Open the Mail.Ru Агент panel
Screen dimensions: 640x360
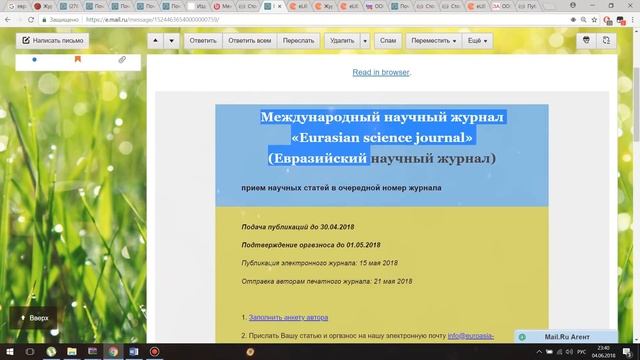click(x=566, y=337)
